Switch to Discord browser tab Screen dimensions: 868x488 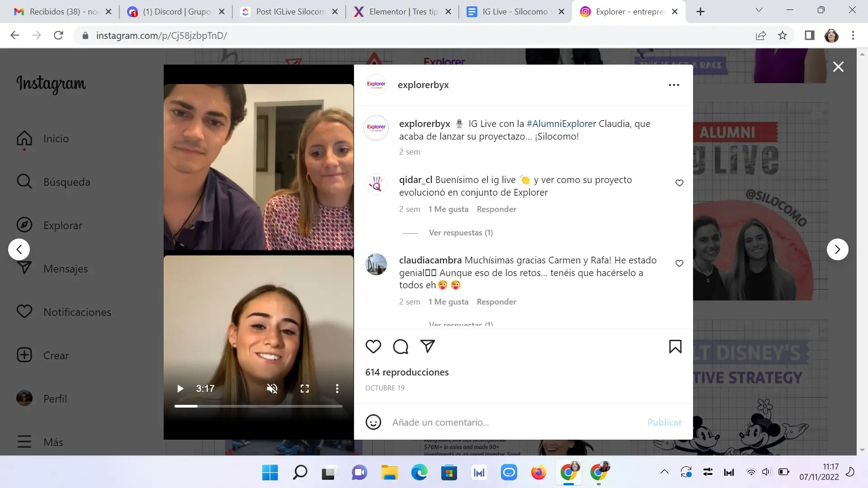click(x=176, y=12)
